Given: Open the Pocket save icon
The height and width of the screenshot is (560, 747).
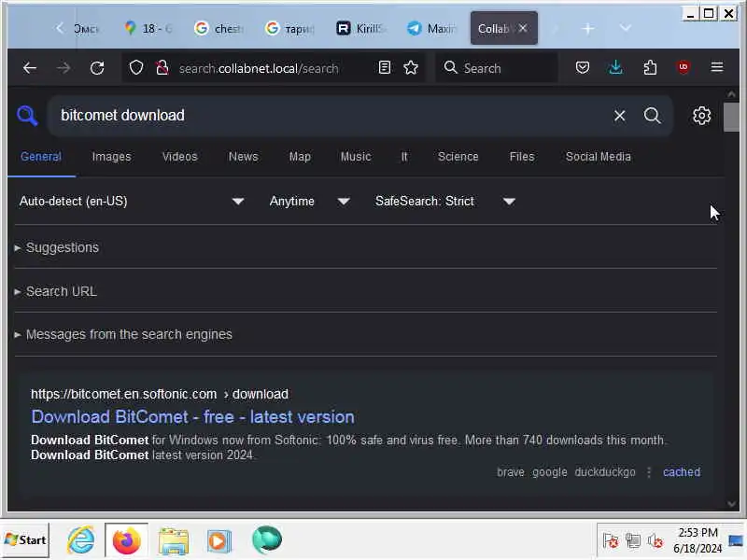Looking at the screenshot, I should (582, 67).
